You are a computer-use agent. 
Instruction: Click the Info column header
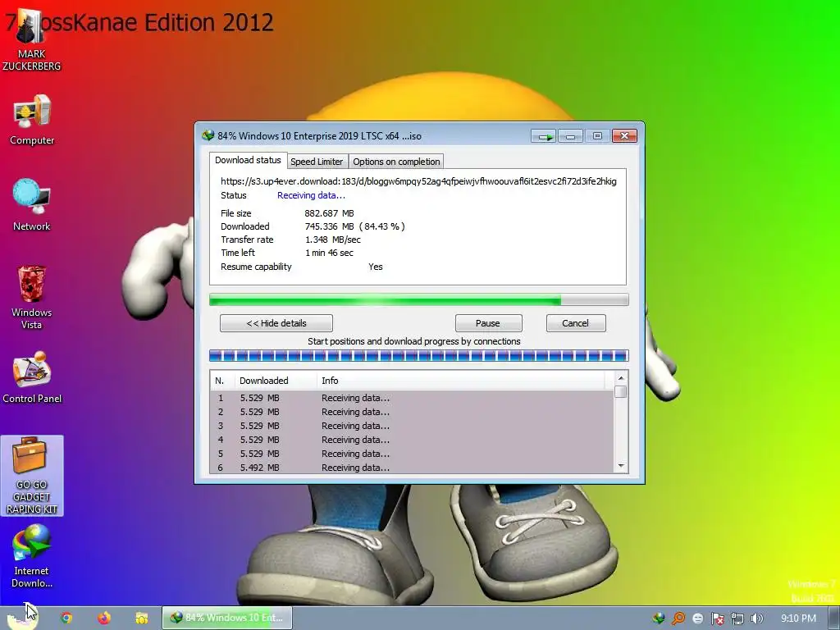(x=461, y=381)
